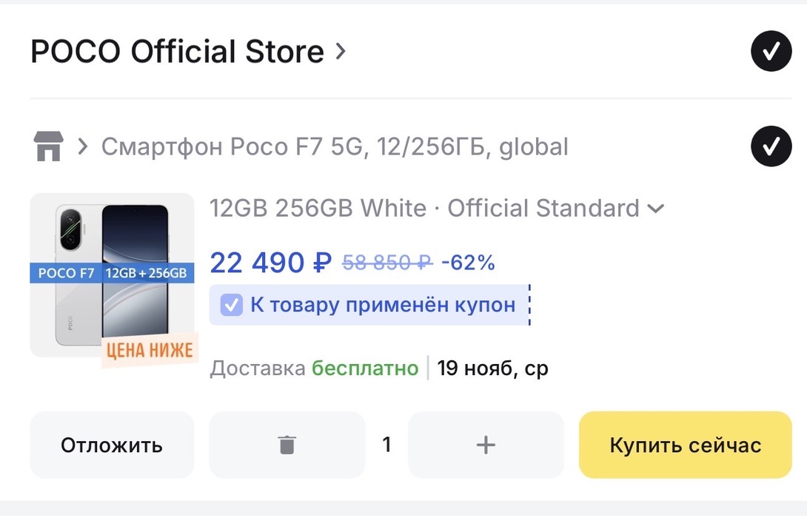The image size is (807, 532).
Task: Open the POCO Official Store page
Action: point(177,52)
